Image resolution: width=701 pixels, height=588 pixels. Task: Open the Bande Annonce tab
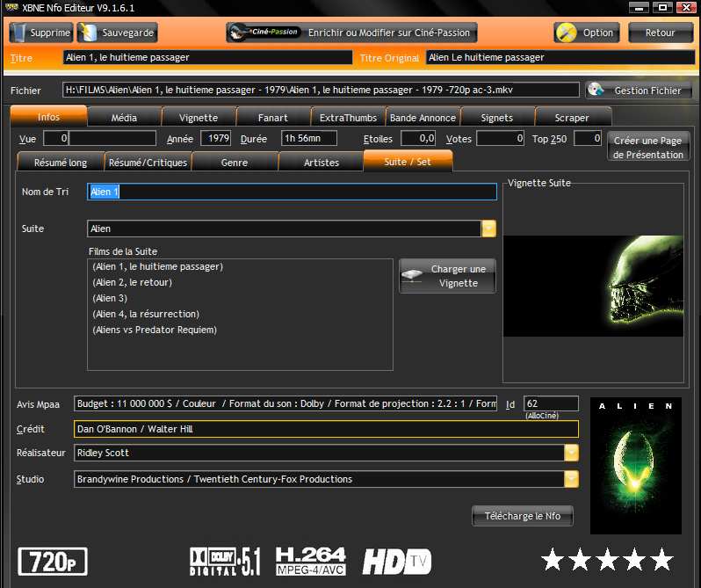coord(423,118)
